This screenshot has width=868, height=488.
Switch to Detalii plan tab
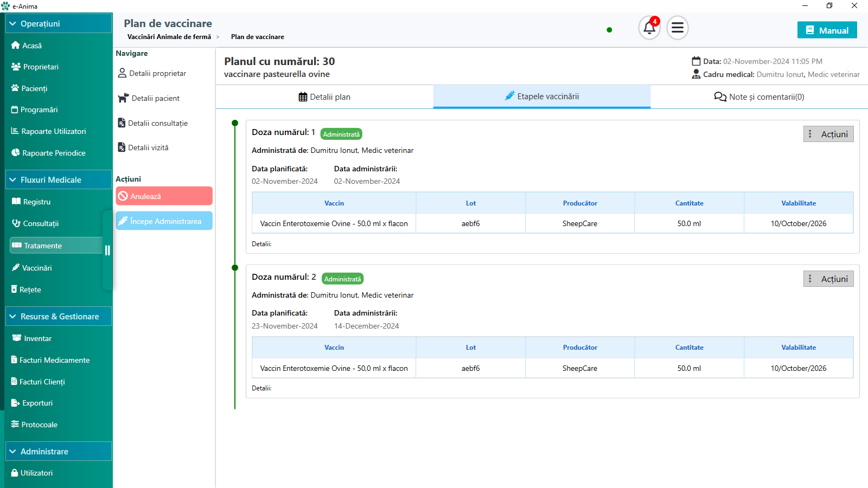click(324, 97)
